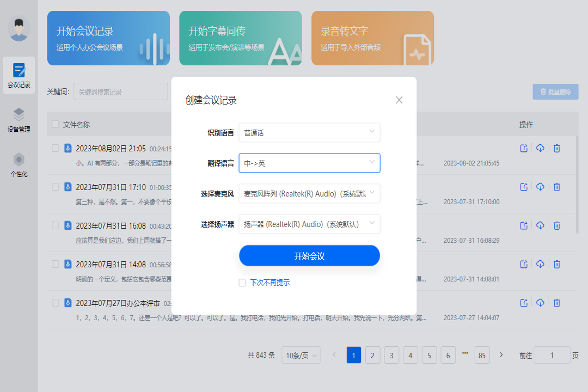Check the 下次不再提示 checkbox
Viewport: 588px width, 392px height.
242,283
